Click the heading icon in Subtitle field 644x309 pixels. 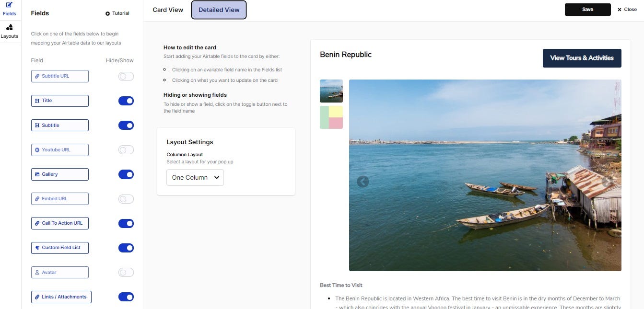tap(37, 126)
